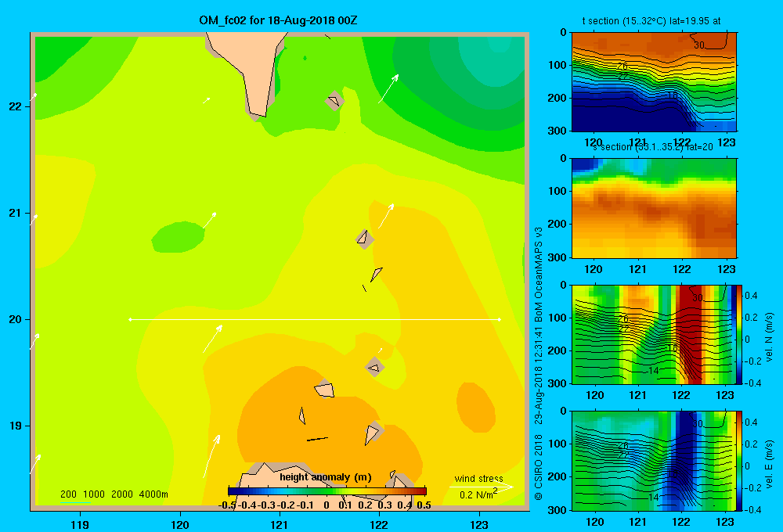This screenshot has height=532, width=783.
Task: Click latitude label 21 on main map
Action: point(16,213)
